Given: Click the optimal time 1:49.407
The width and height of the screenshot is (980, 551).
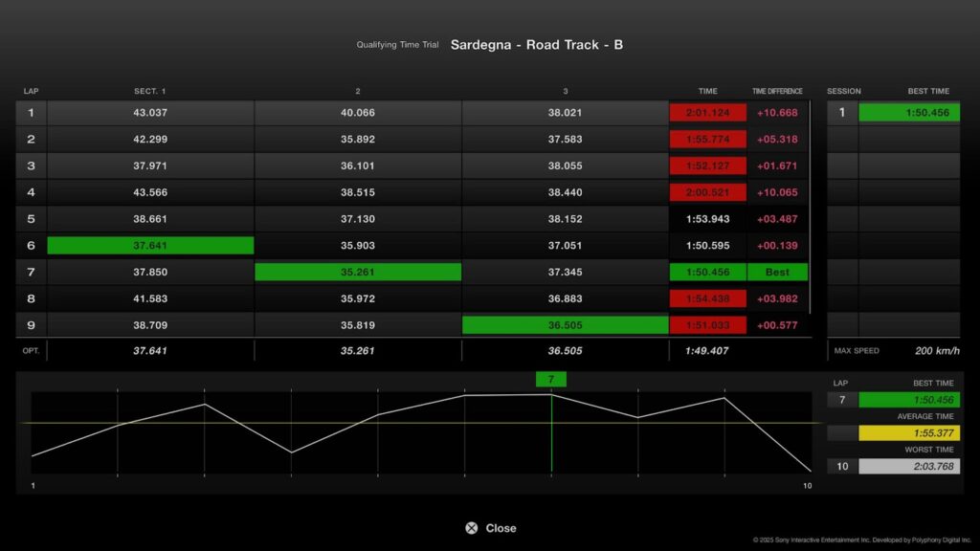Looking at the screenshot, I should coord(707,351).
